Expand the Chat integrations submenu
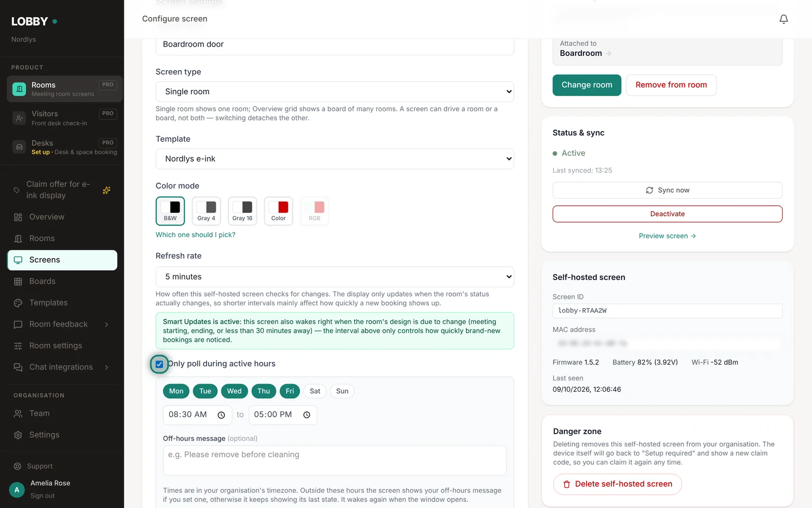812x508 pixels. [107, 367]
